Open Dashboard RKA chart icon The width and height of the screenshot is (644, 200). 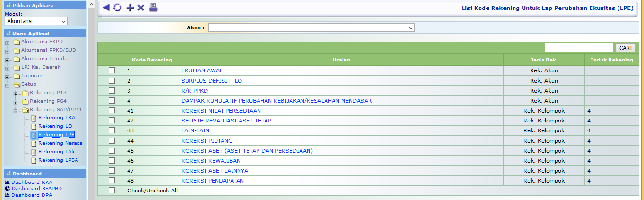pos(8,183)
